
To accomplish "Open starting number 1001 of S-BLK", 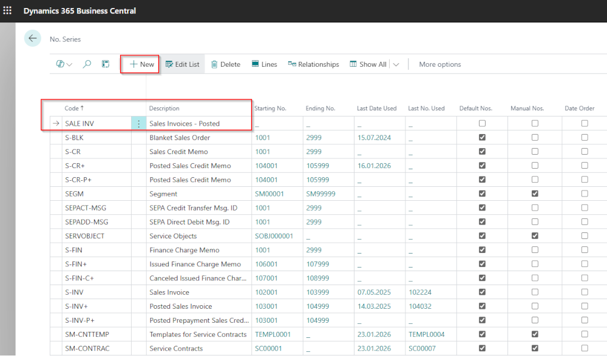I will click(x=262, y=138).
